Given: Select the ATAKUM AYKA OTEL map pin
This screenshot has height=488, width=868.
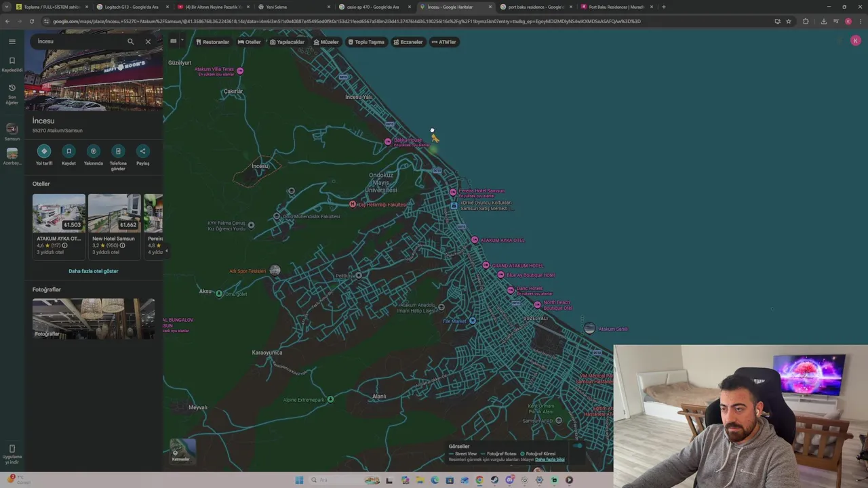Looking at the screenshot, I should 475,240.
